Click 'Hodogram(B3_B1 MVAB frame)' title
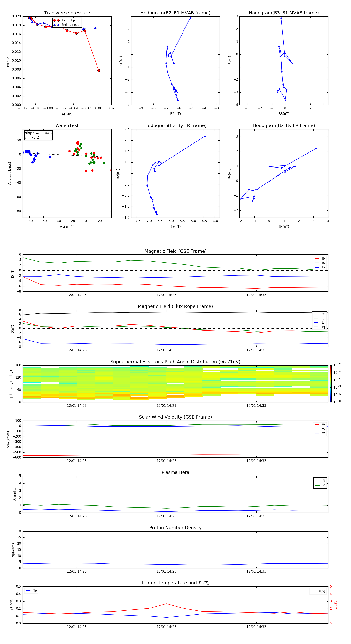This screenshot has width=351, height=644. click(284, 13)
